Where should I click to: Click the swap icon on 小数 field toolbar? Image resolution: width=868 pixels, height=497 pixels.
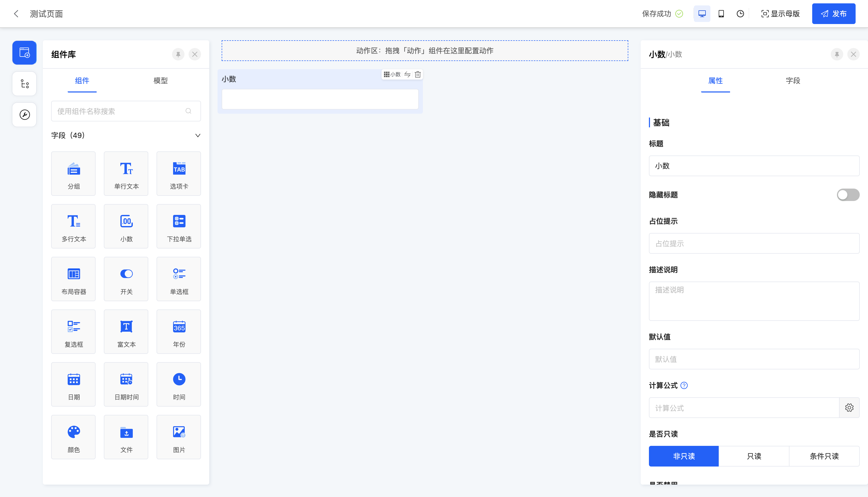(x=407, y=74)
